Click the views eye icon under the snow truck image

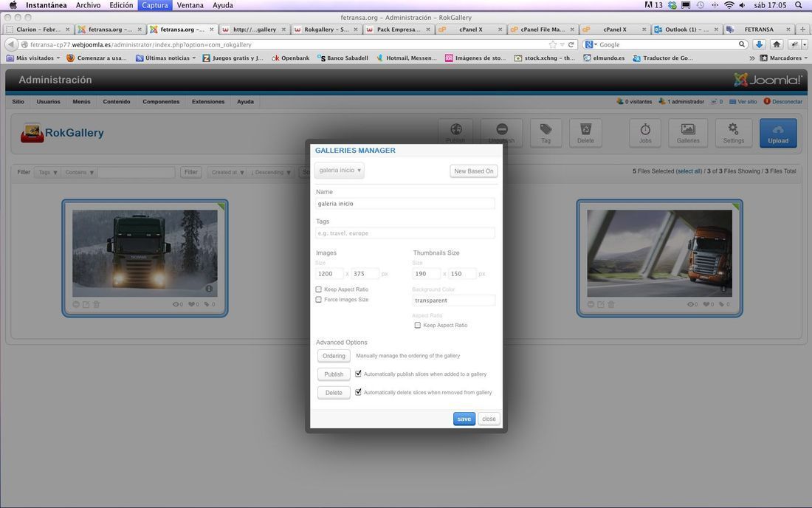click(176, 304)
